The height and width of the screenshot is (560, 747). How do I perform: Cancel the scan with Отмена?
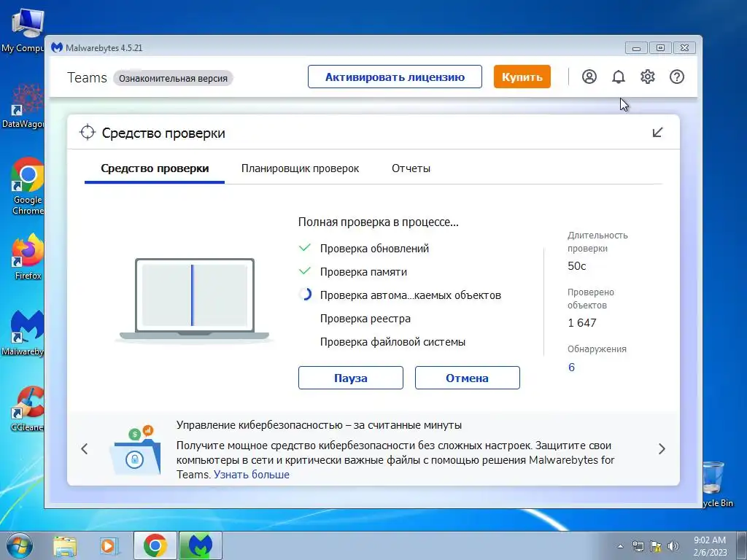(468, 378)
